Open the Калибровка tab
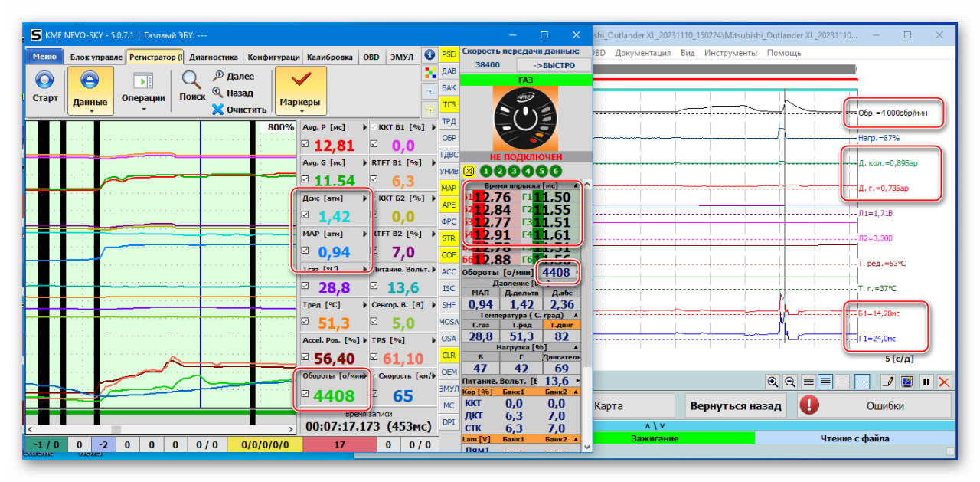Image resolution: width=980 pixels, height=482 pixels. 329,57
